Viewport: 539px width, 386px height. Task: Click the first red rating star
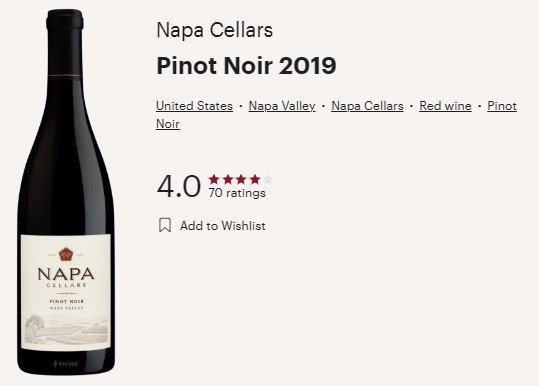pyautogui.click(x=214, y=179)
